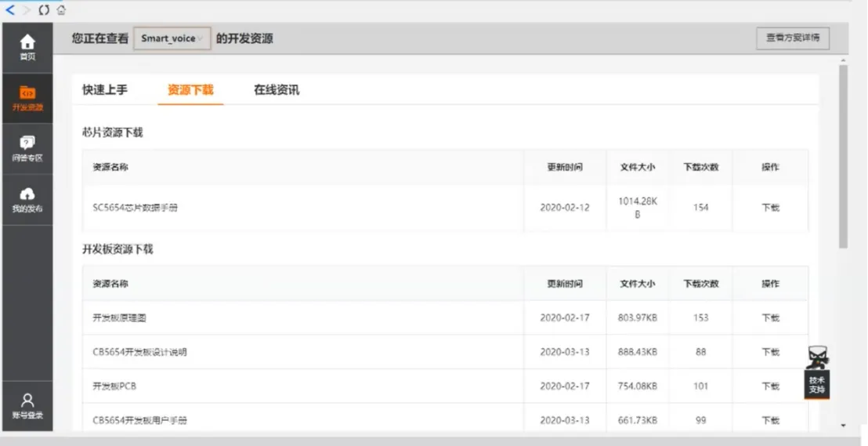Click the 888.43KB file size cell

click(637, 352)
